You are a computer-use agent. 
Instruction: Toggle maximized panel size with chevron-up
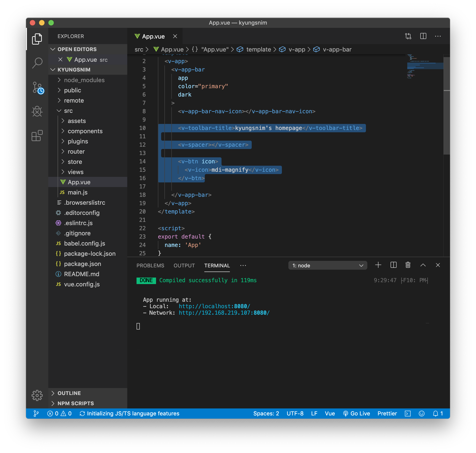423,265
